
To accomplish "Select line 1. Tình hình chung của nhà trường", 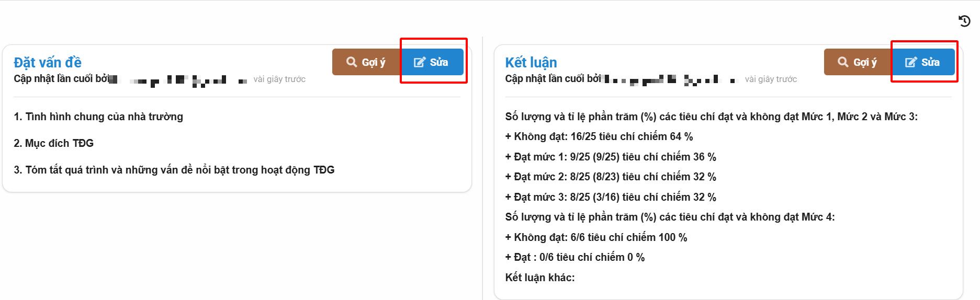I will (98, 117).
